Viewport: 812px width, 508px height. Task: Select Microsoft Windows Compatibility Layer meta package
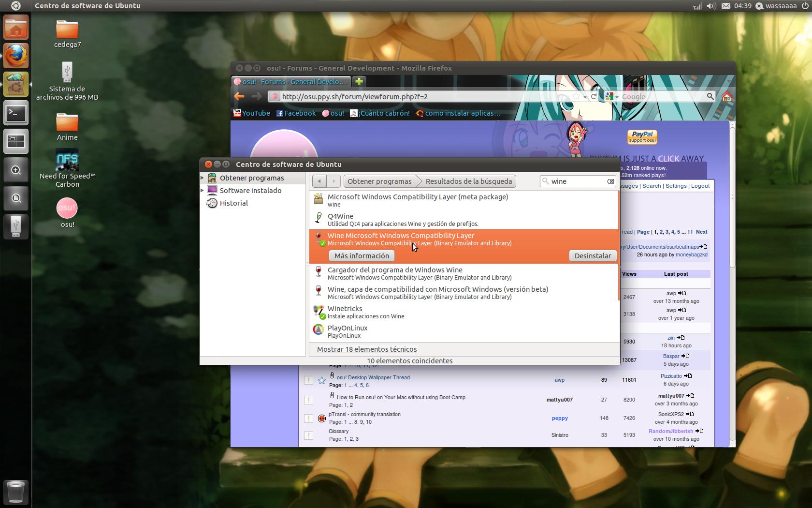tap(463, 200)
